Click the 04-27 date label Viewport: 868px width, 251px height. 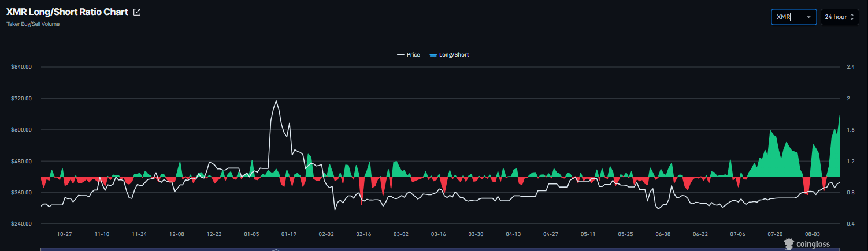[x=551, y=234]
